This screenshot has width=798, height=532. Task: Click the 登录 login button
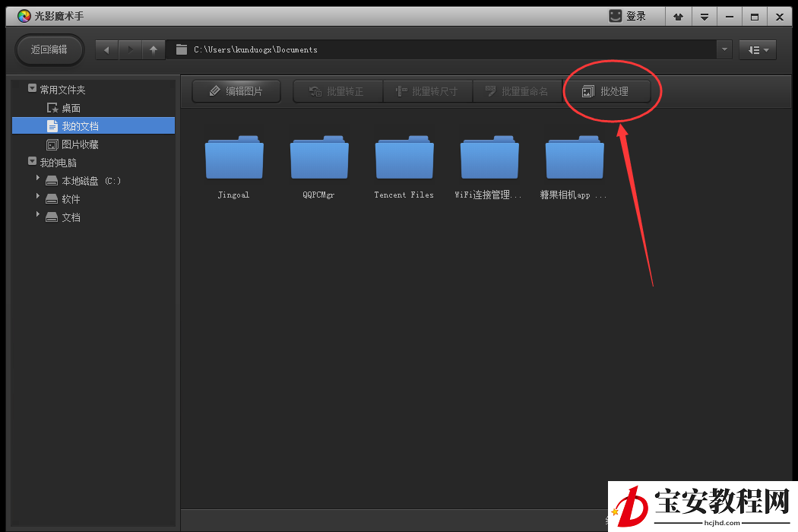coord(635,16)
